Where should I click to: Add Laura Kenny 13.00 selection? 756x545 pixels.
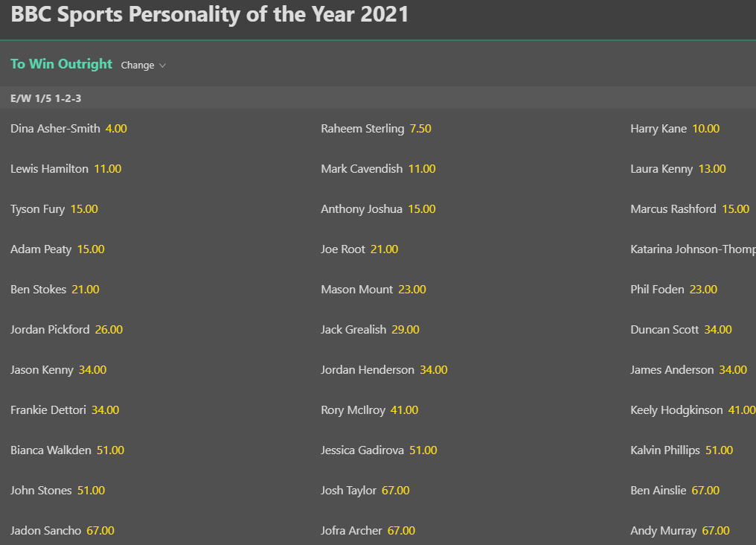[x=711, y=169]
